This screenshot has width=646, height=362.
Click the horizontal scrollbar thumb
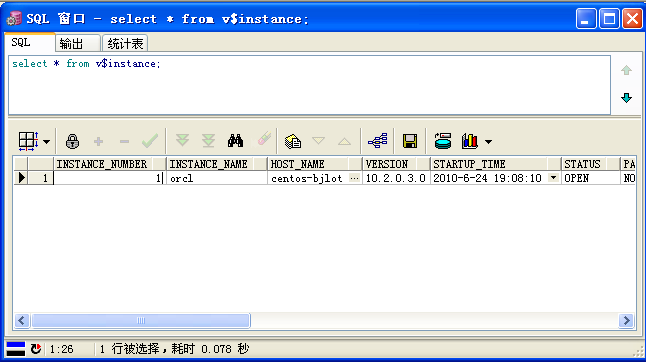pos(141,320)
